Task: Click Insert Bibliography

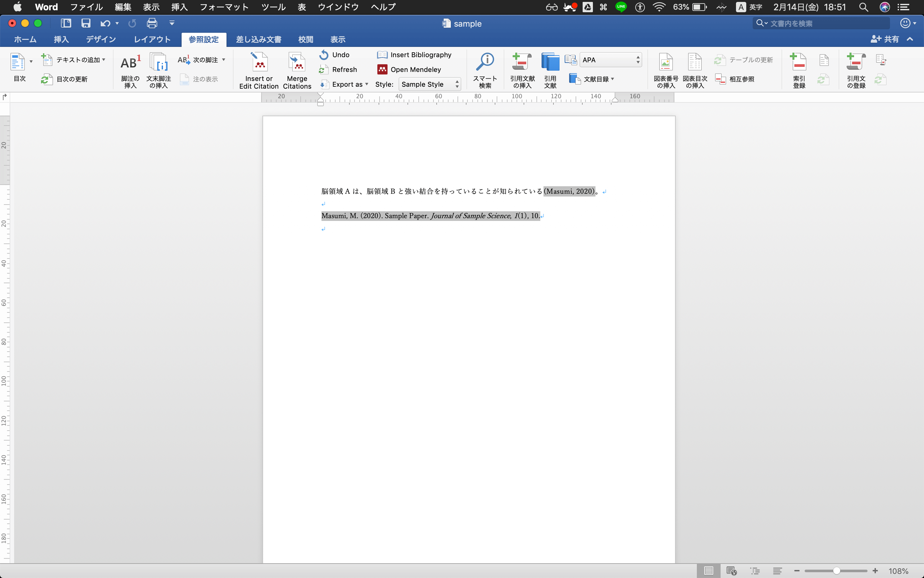Action: (414, 55)
